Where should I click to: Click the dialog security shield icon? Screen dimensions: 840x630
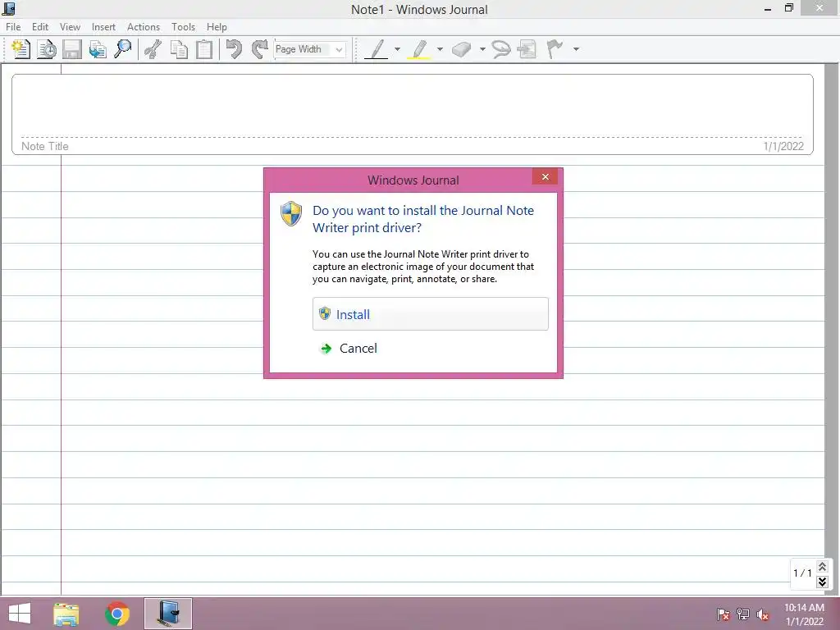coord(291,214)
